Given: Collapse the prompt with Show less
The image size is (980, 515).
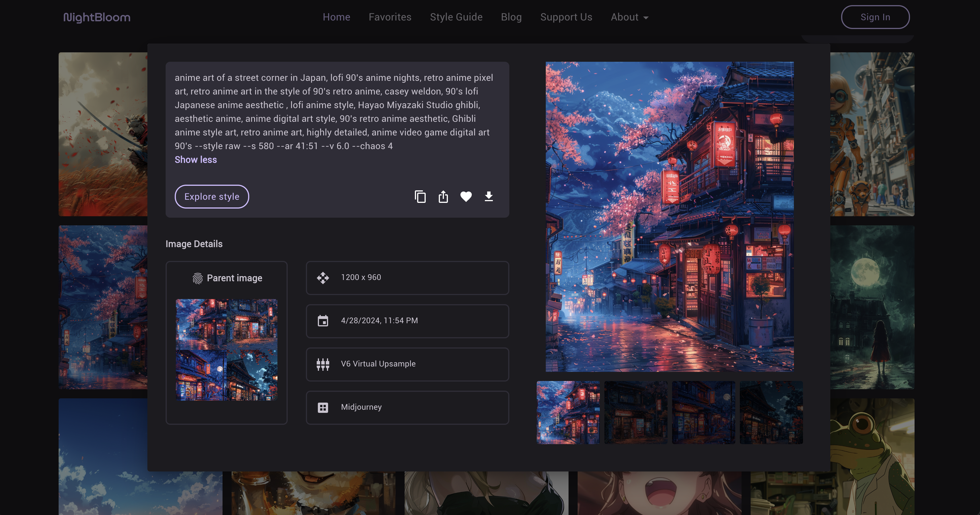Looking at the screenshot, I should tap(195, 160).
